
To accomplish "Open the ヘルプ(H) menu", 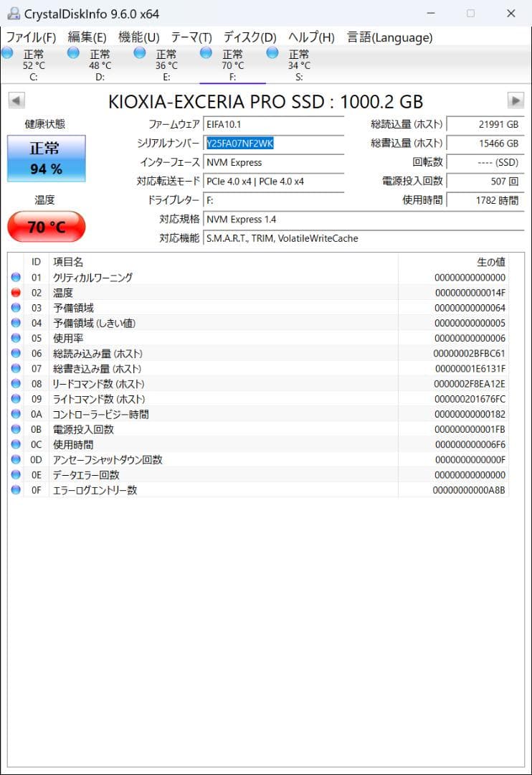I will pos(311,37).
